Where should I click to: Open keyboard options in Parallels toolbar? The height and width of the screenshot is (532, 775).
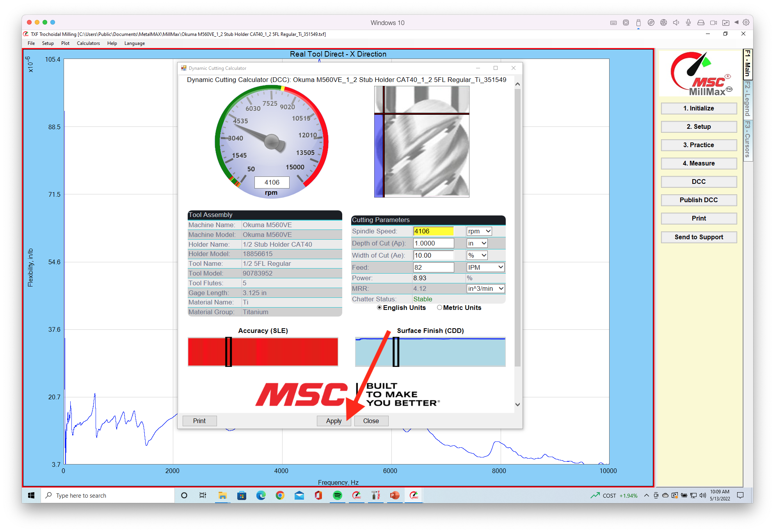coord(613,23)
